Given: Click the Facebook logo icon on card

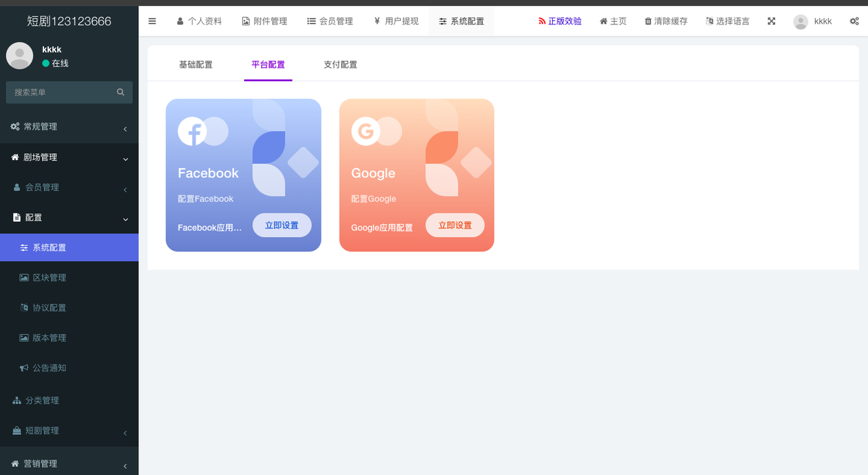Looking at the screenshot, I should click(x=192, y=131).
